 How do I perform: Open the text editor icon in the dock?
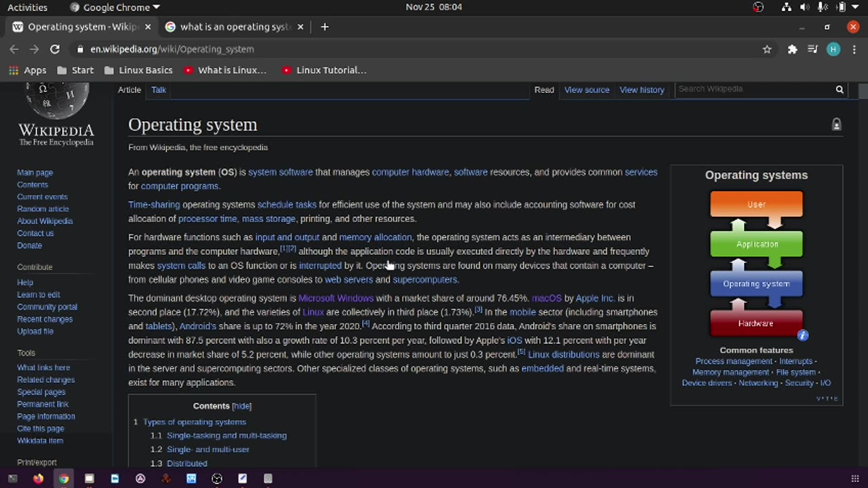[242, 479]
